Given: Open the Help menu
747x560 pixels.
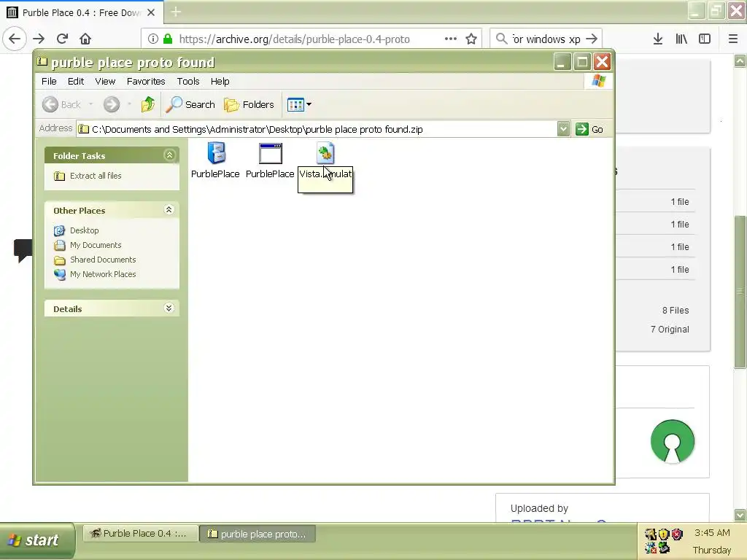Looking at the screenshot, I should click(220, 82).
